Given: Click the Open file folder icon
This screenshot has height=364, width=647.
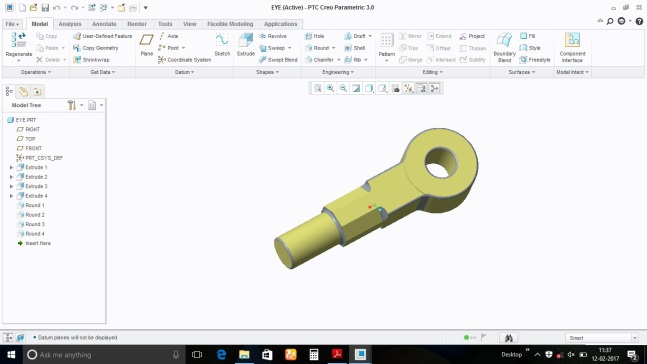Looking at the screenshot, I should [33, 7].
